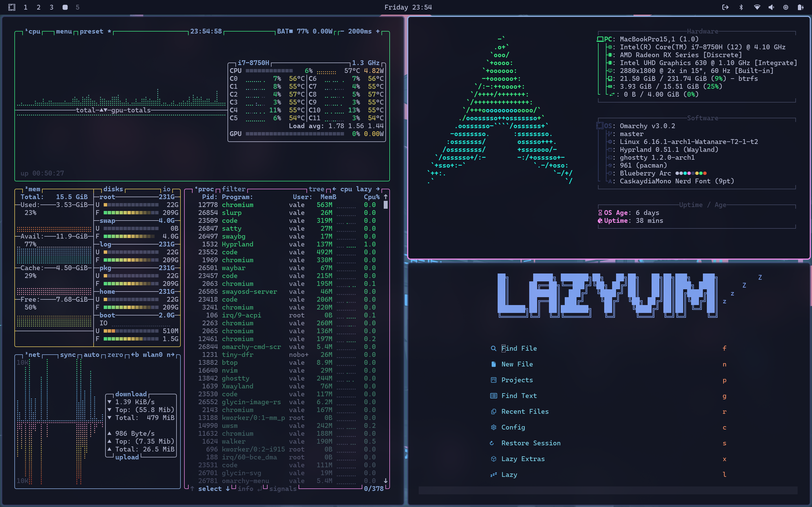Click the Config gear icon in LazyVim
This screenshot has height=507, width=812.
(493, 427)
